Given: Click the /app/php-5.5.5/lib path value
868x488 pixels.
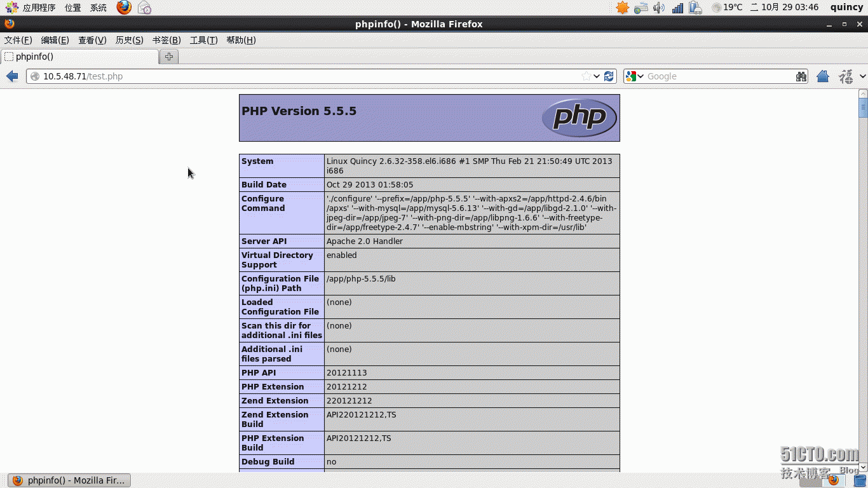Looking at the screenshot, I should [x=361, y=279].
